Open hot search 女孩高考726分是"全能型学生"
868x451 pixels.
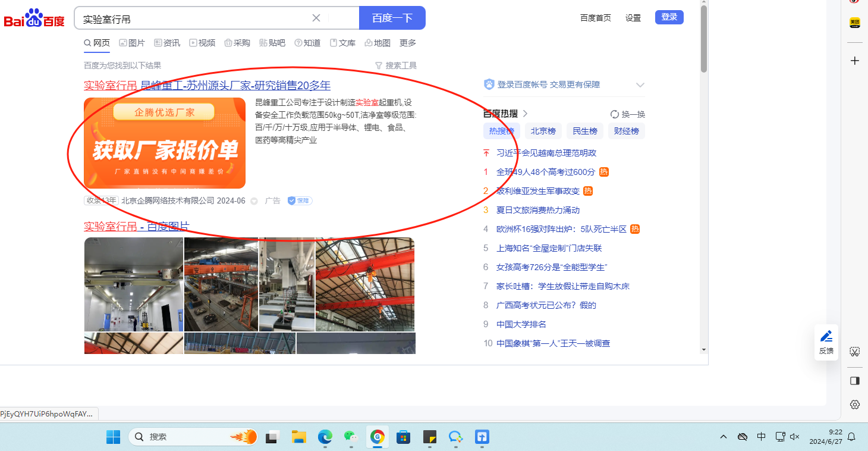[x=552, y=267]
